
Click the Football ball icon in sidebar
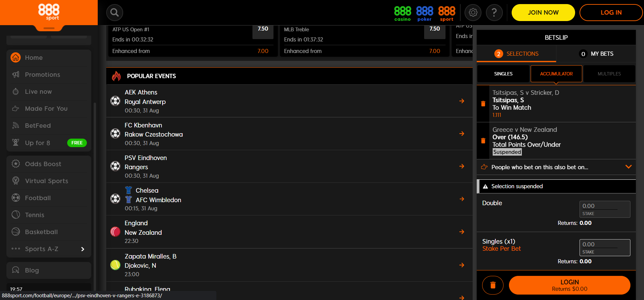[x=16, y=197]
